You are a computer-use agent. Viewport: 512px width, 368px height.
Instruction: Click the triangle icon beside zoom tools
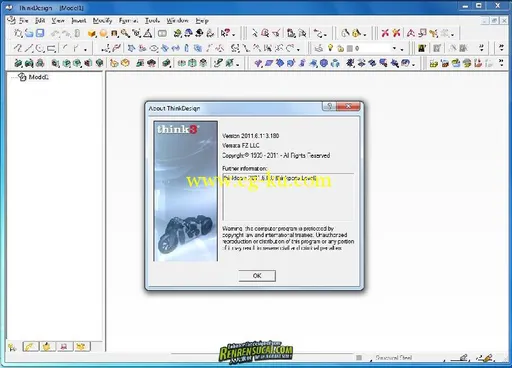[148, 33]
